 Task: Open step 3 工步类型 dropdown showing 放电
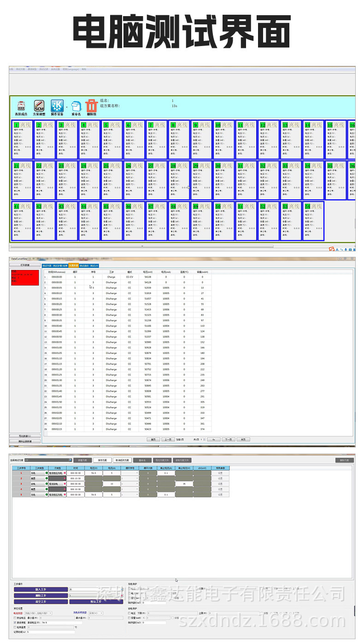[39, 484]
